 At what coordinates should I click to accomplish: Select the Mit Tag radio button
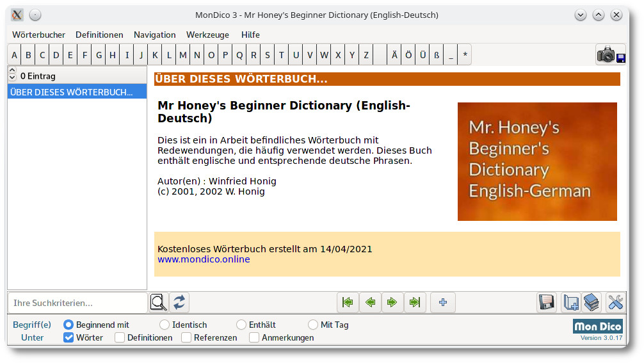(313, 325)
